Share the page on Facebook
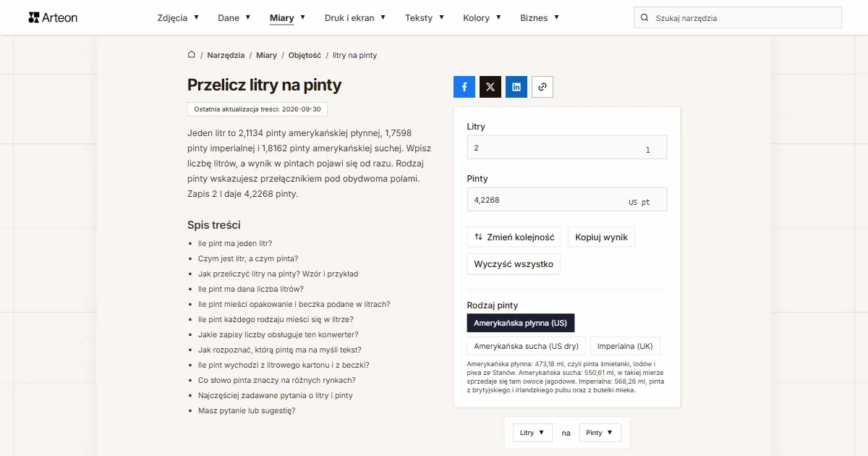Screen dimensions: 868x456 click(464, 87)
